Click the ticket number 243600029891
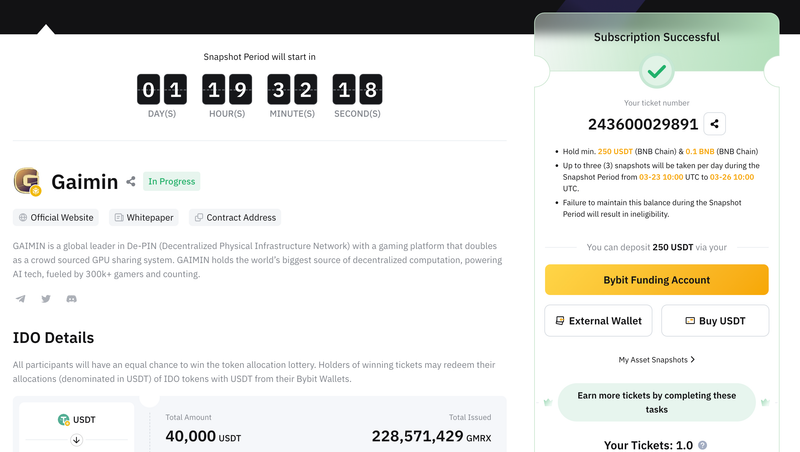The width and height of the screenshot is (800, 452). pos(643,124)
